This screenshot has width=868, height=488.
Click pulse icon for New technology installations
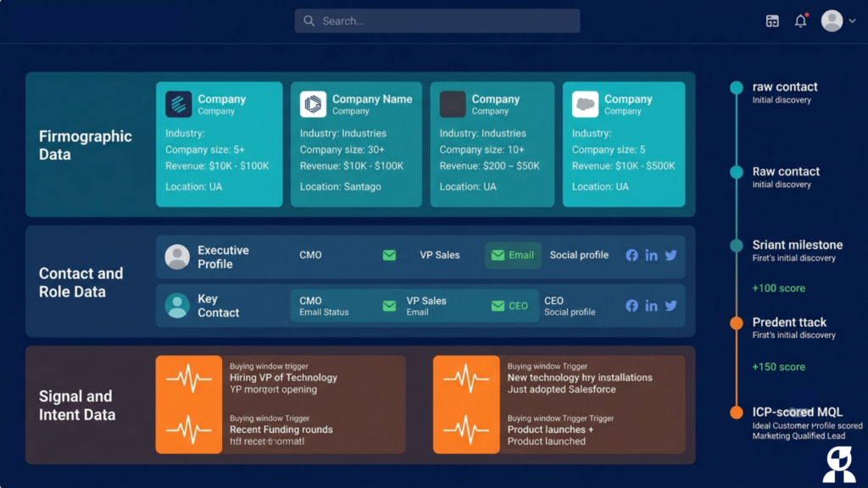[x=466, y=379]
